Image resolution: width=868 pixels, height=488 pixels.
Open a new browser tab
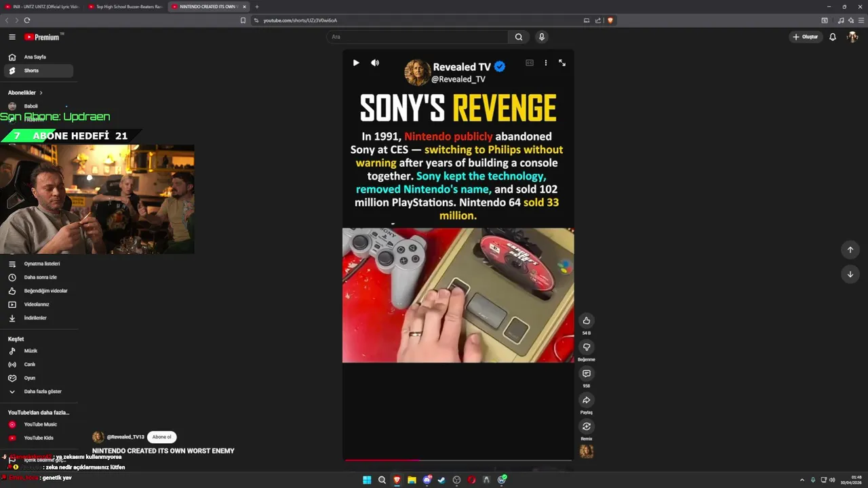click(x=257, y=7)
